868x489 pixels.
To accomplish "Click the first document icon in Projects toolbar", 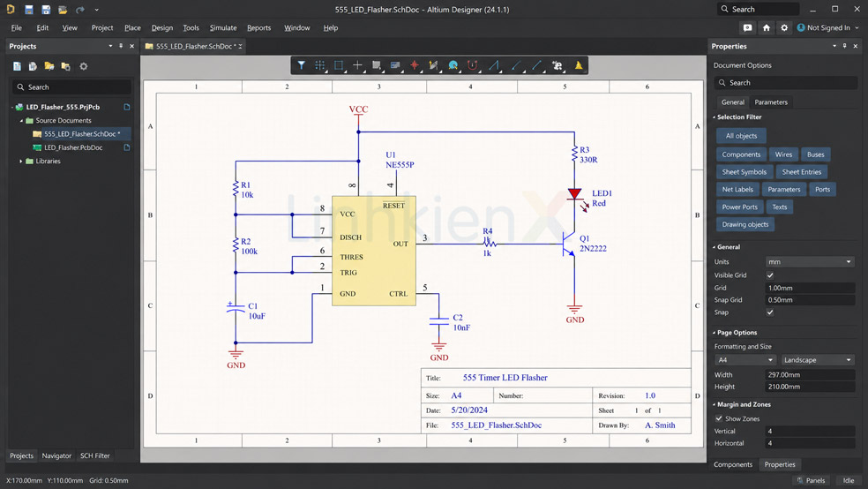I will [x=17, y=66].
